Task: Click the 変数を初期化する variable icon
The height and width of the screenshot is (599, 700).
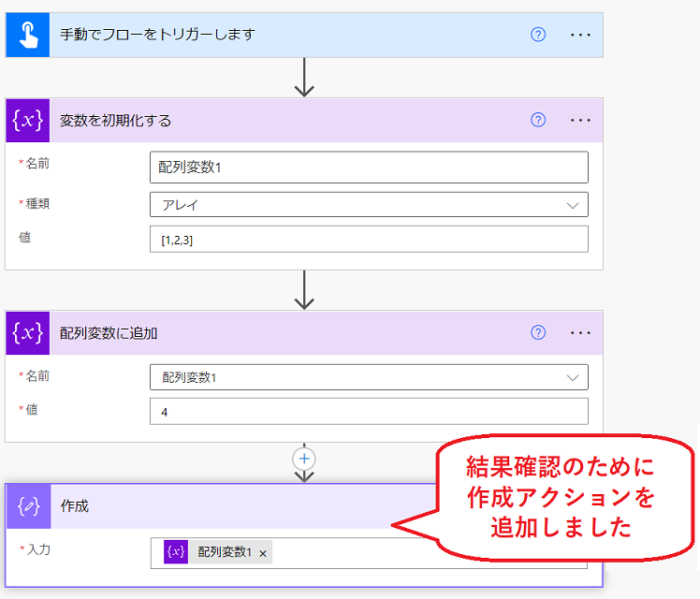Action: [27, 121]
